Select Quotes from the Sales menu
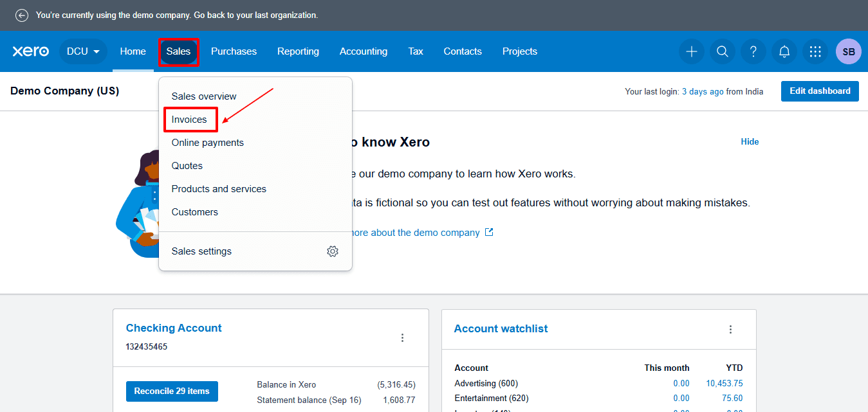The height and width of the screenshot is (412, 868). tap(187, 165)
